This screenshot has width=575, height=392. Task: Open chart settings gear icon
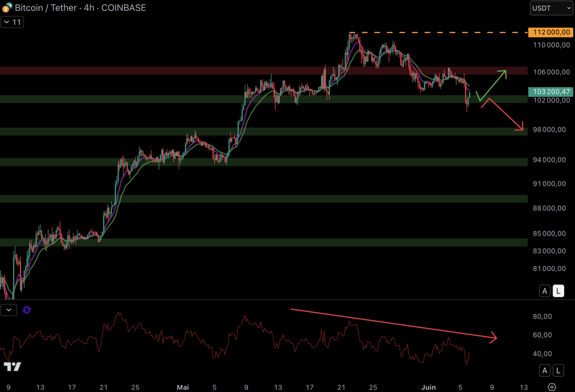point(552,387)
